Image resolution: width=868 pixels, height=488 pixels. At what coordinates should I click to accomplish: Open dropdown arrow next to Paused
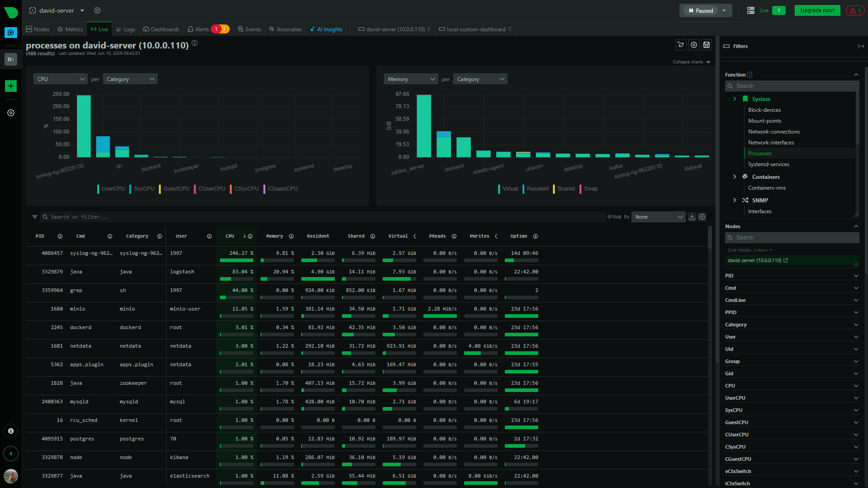tap(724, 10)
